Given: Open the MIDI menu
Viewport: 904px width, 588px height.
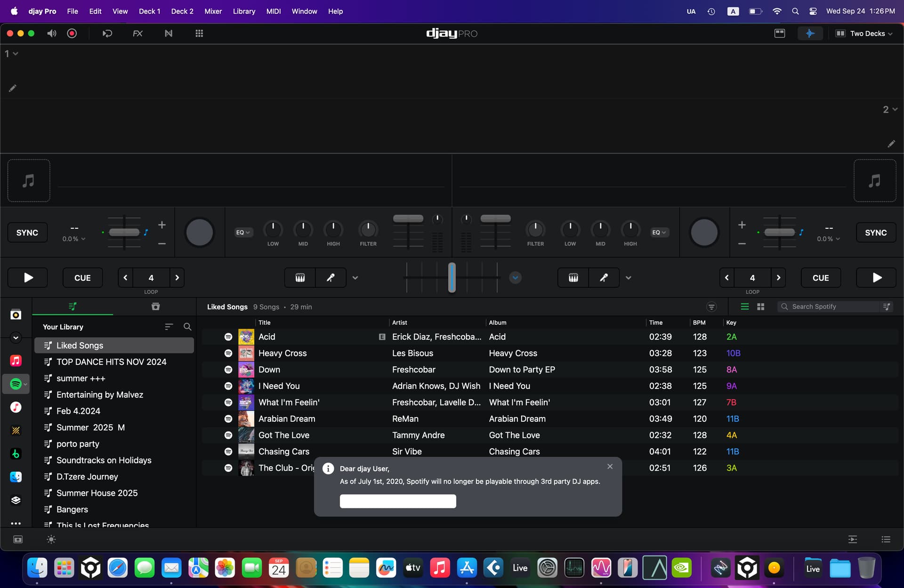Looking at the screenshot, I should click(x=273, y=11).
